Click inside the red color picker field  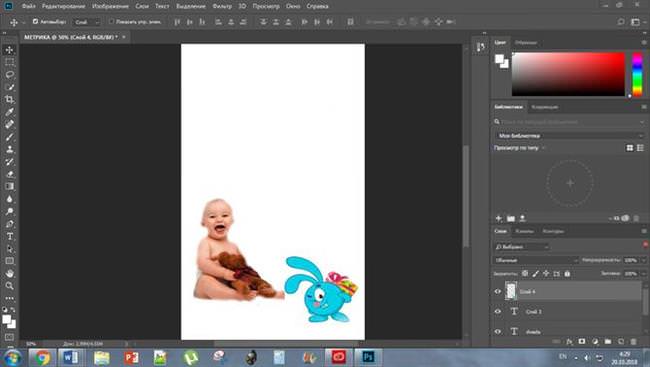point(568,74)
